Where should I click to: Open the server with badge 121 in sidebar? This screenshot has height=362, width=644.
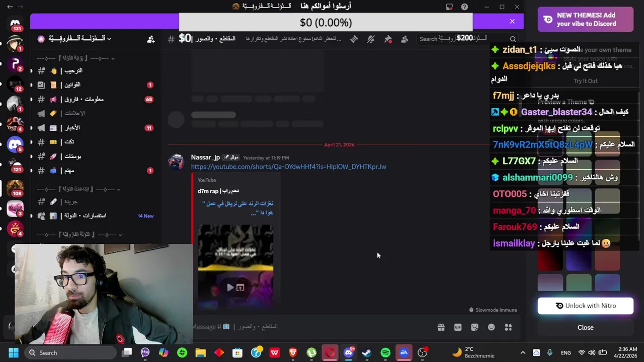click(x=15, y=165)
